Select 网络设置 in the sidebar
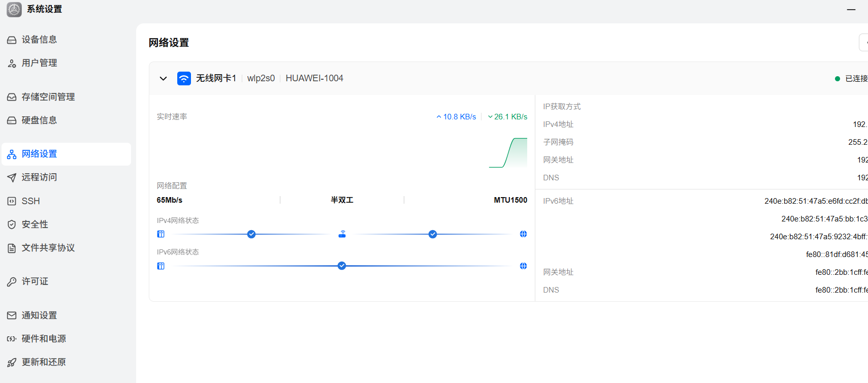Screen dimensions: 868x383 pyautogui.click(x=67, y=154)
